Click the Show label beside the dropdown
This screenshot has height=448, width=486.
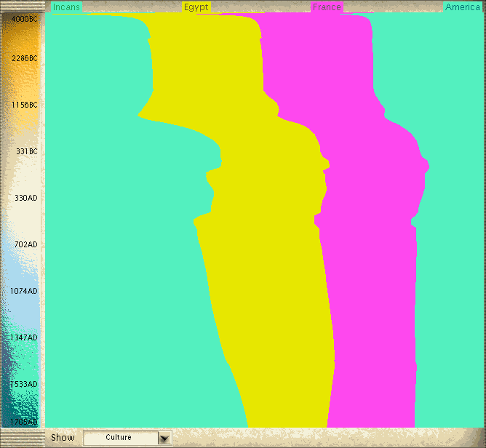pyautogui.click(x=63, y=438)
